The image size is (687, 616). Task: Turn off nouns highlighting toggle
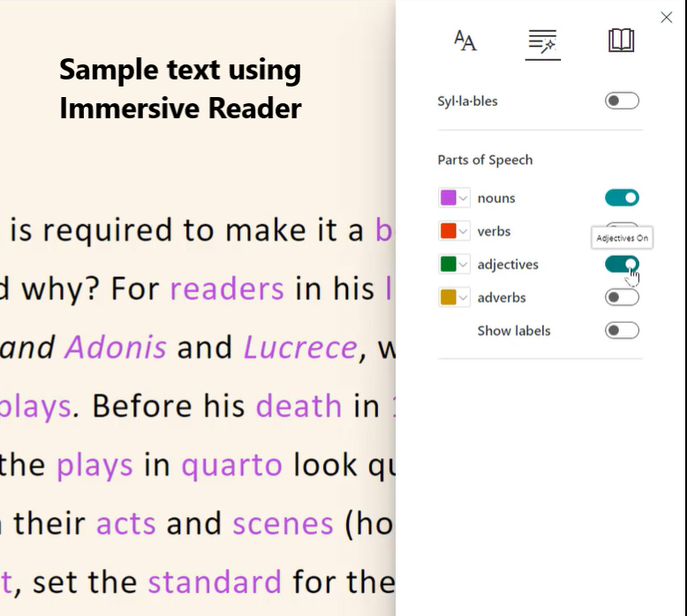click(622, 198)
